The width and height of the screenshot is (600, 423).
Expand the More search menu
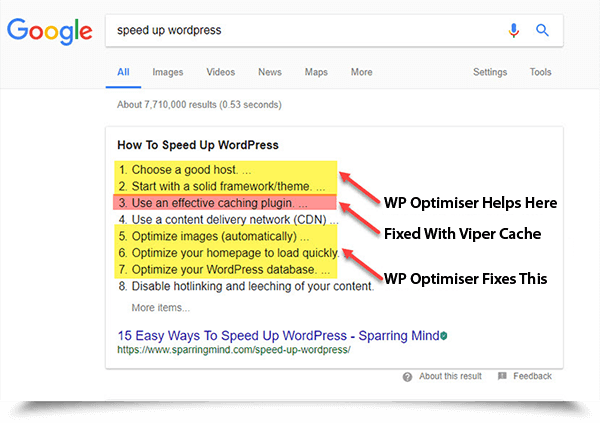coord(361,72)
